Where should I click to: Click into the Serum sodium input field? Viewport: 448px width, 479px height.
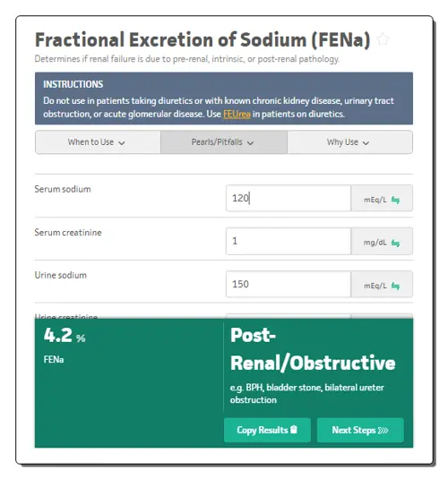click(x=289, y=198)
